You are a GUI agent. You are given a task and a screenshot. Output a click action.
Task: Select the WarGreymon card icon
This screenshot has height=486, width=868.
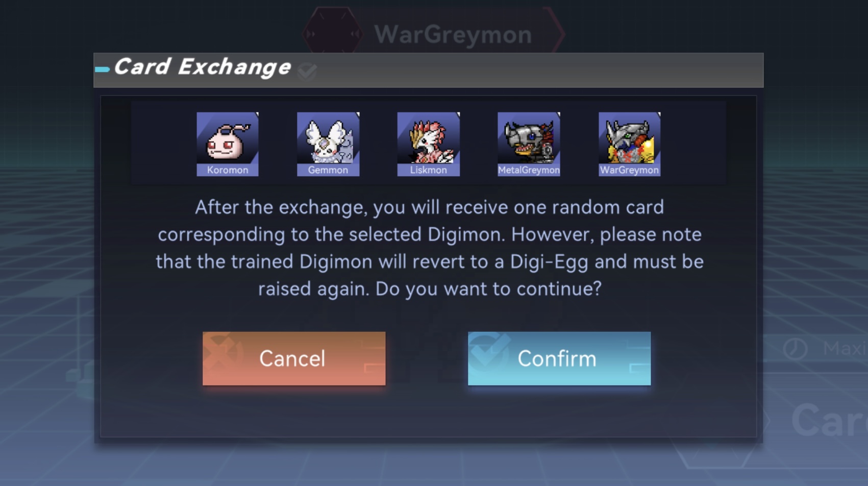pyautogui.click(x=629, y=144)
